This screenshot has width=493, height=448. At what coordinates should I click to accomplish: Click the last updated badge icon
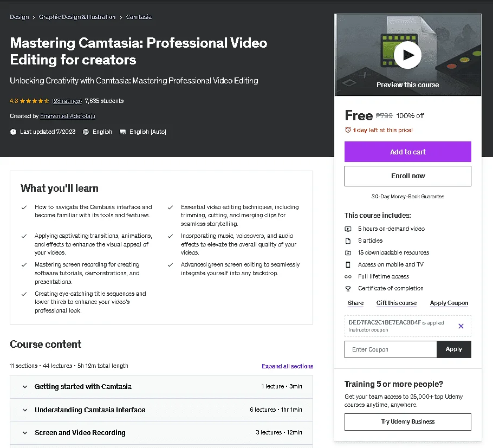pyautogui.click(x=13, y=132)
